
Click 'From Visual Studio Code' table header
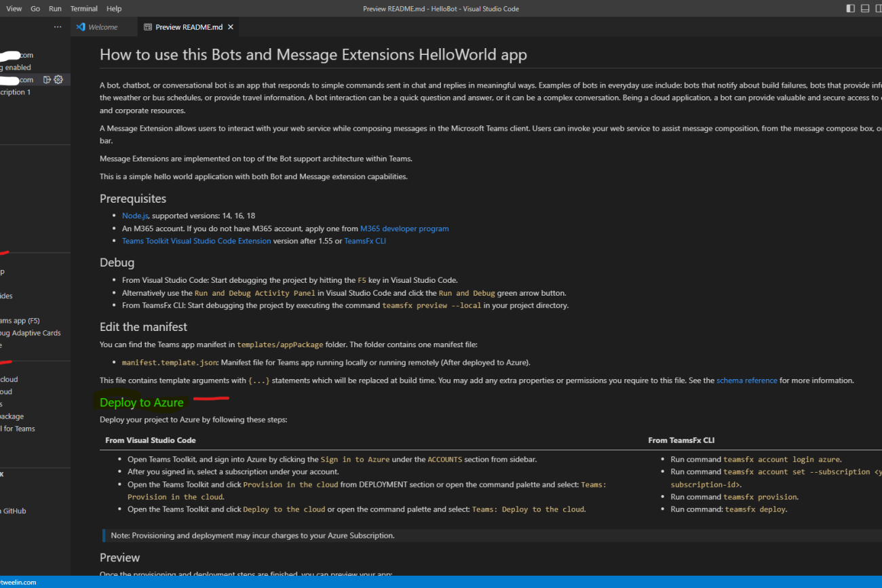pyautogui.click(x=151, y=440)
